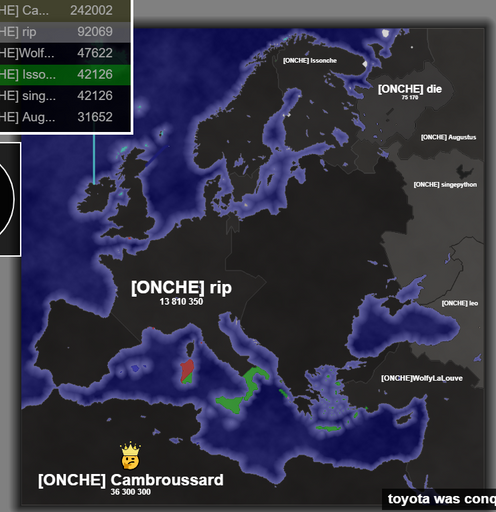Choose the sing... 42126 leaderboard row

[65, 96]
